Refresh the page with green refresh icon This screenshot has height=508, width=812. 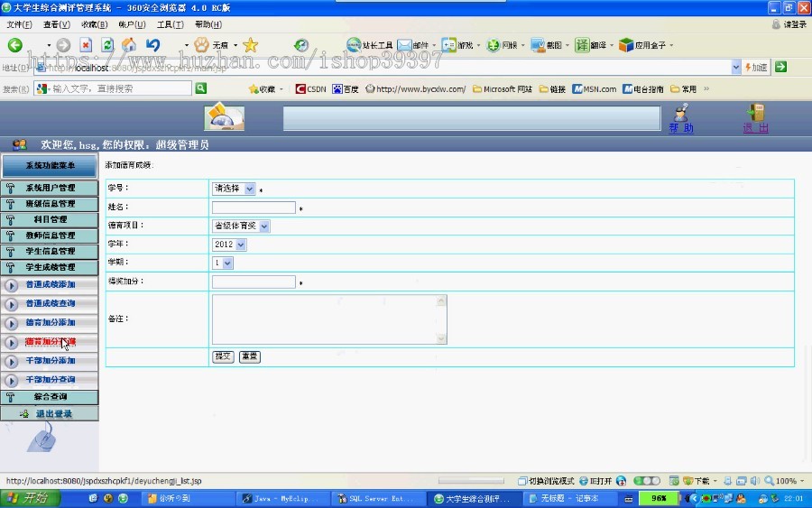click(107, 45)
